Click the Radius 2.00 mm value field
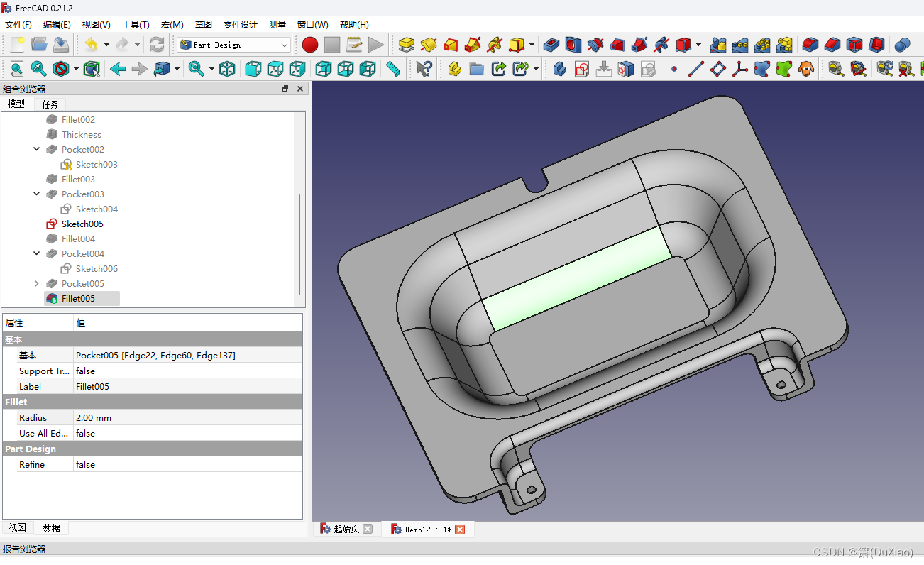The image size is (924, 565). (187, 417)
